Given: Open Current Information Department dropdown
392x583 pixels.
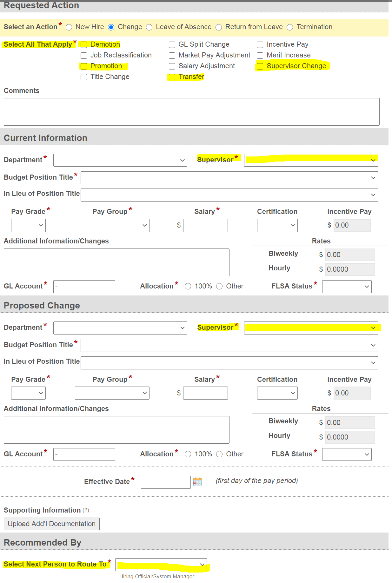Looking at the screenshot, I should click(x=120, y=160).
